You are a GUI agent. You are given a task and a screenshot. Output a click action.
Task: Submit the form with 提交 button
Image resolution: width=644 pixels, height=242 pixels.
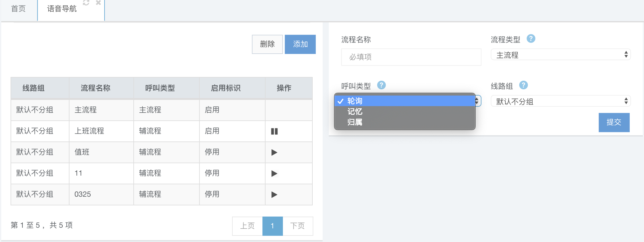pyautogui.click(x=614, y=122)
